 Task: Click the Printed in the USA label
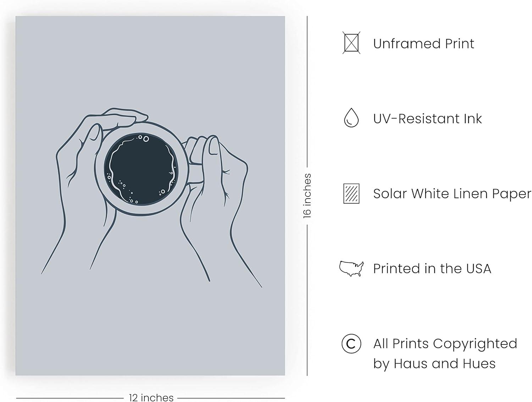(432, 269)
